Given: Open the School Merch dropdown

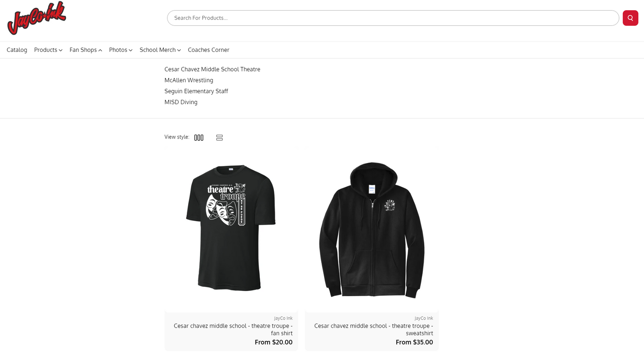Looking at the screenshot, I should click(x=160, y=50).
